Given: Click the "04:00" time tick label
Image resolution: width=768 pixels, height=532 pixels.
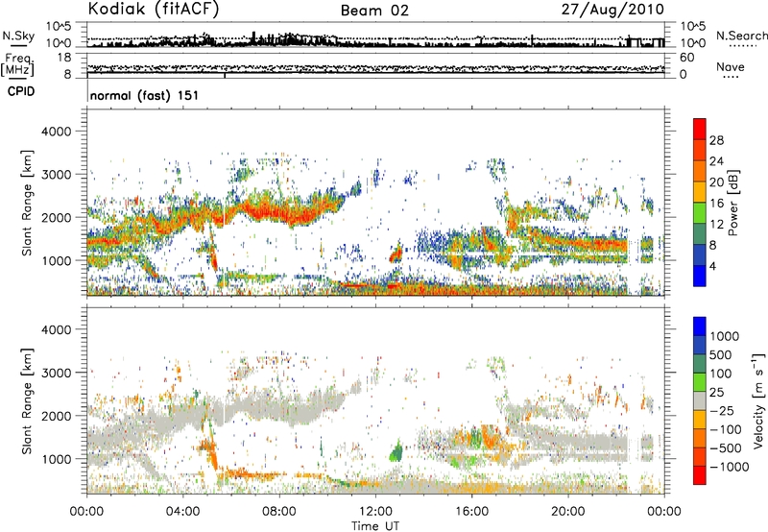Looking at the screenshot, I should (183, 512).
